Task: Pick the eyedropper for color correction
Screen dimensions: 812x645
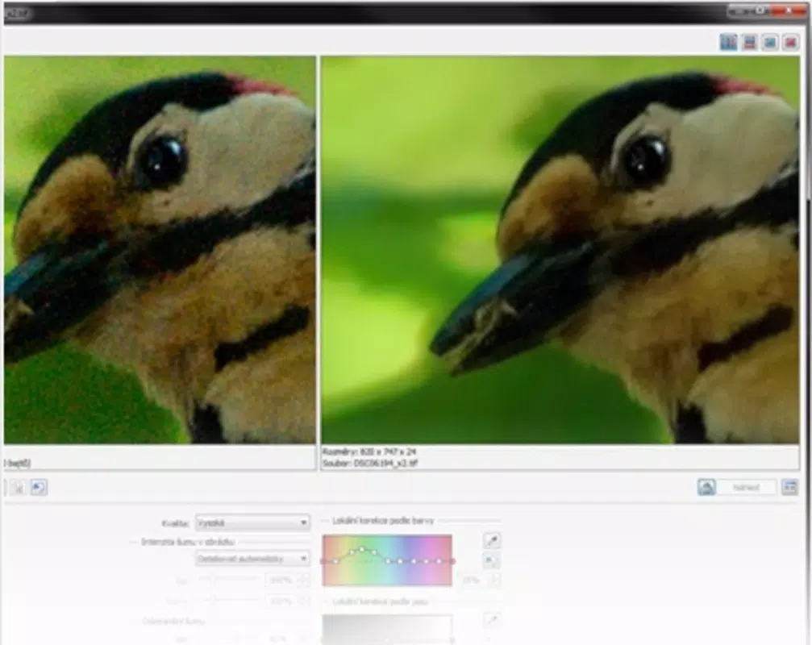Action: click(491, 541)
